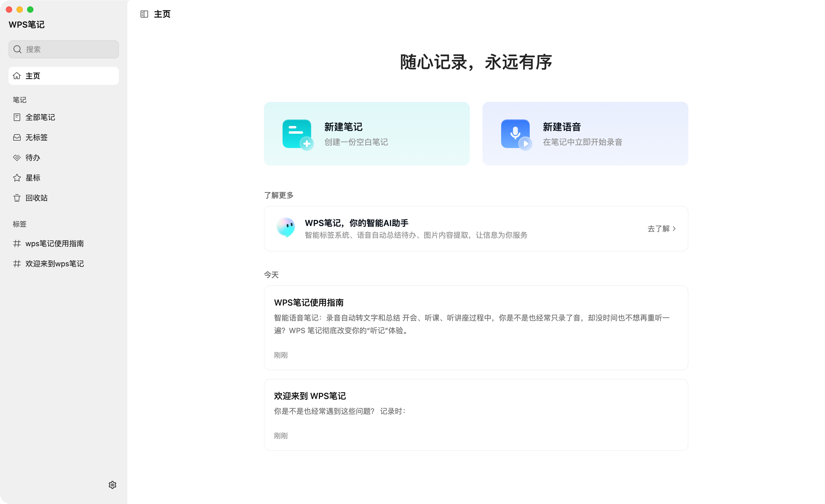825x504 pixels.
Task: Click the 去了解 link
Action: pyautogui.click(x=658, y=229)
